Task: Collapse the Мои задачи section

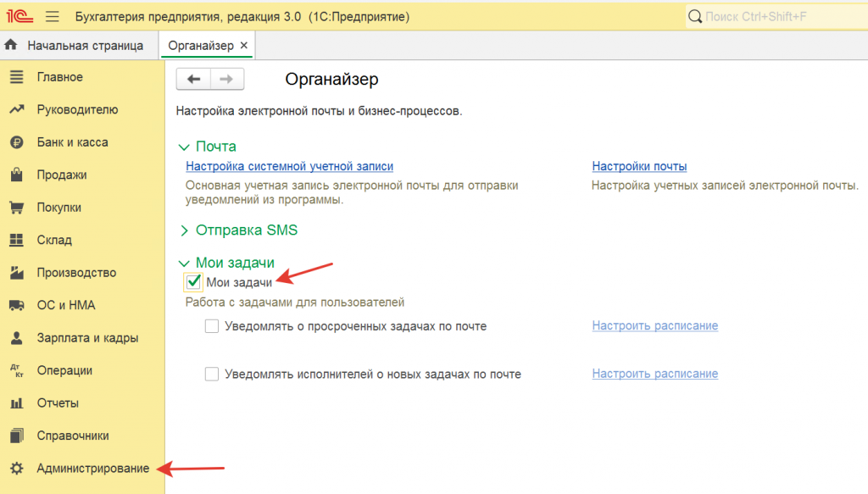Action: pyautogui.click(x=184, y=264)
